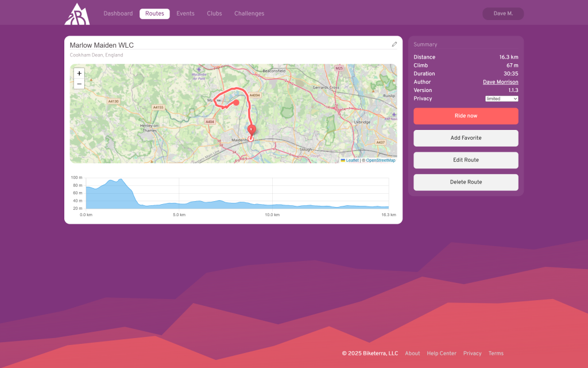The image size is (588, 368).
Task: Open the Help Center footer link
Action: [441, 354]
